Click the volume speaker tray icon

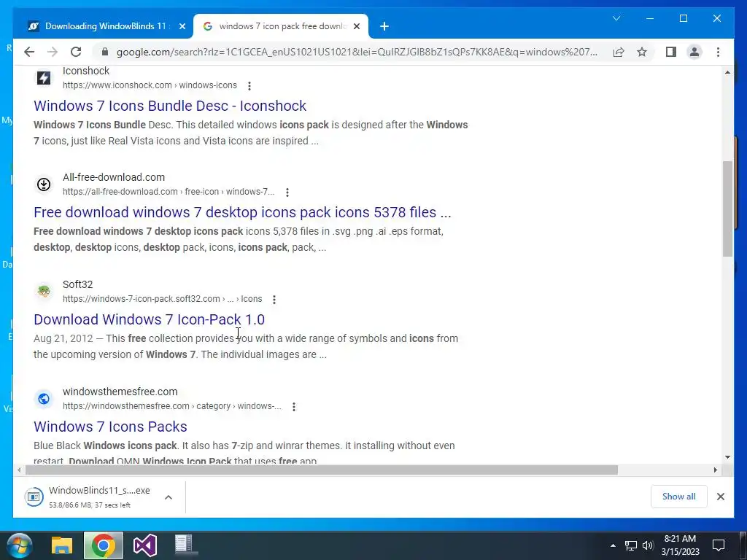point(648,545)
